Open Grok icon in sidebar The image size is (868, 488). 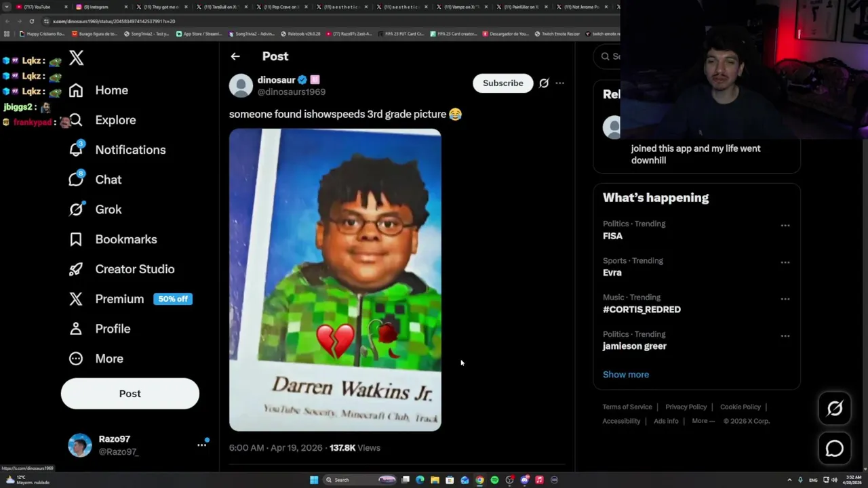click(76, 209)
